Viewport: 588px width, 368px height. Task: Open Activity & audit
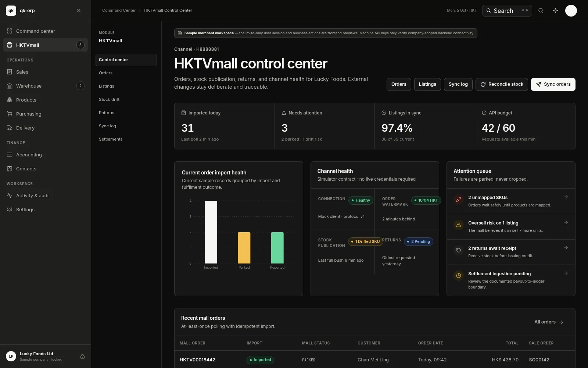(x=45, y=195)
